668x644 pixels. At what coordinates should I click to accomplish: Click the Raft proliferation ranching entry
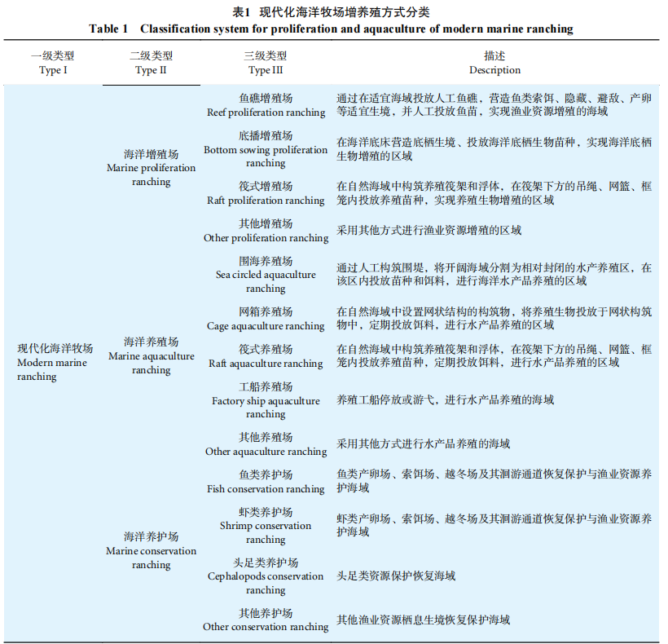pos(266,194)
